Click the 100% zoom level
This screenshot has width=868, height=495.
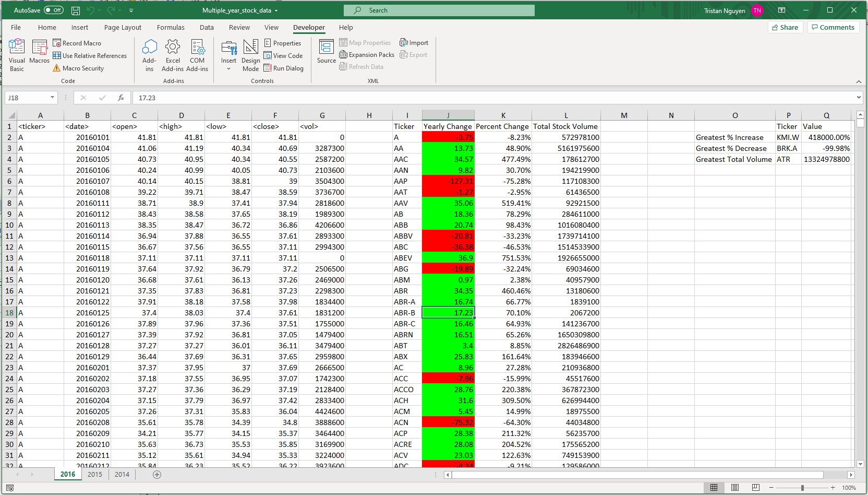pyautogui.click(x=849, y=488)
